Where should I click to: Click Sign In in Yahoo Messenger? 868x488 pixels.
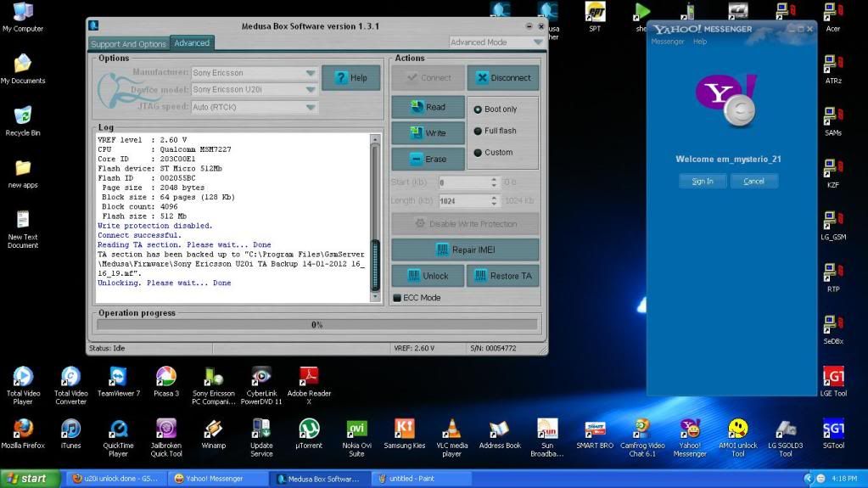[x=703, y=181]
